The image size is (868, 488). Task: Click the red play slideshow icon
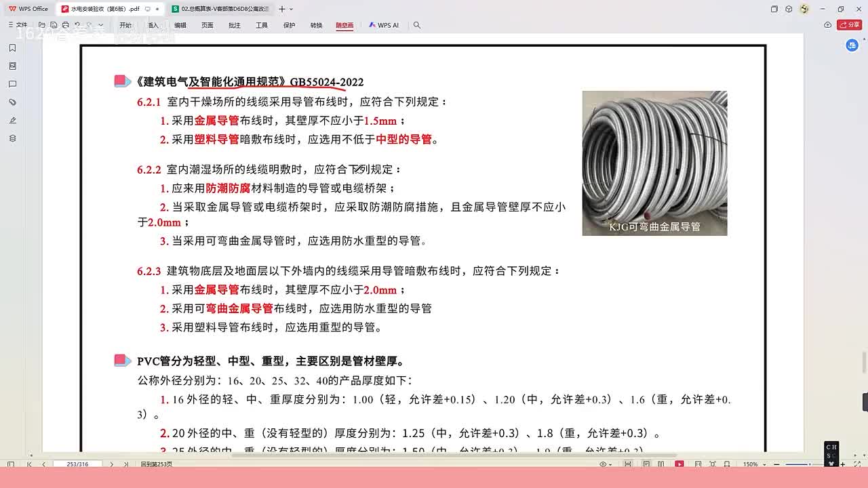(679, 464)
